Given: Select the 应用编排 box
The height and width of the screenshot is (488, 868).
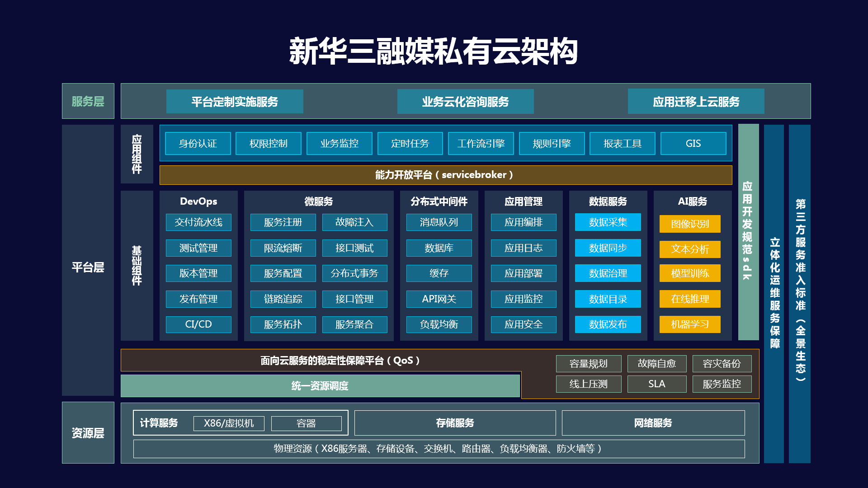Looking at the screenshot, I should (524, 222).
